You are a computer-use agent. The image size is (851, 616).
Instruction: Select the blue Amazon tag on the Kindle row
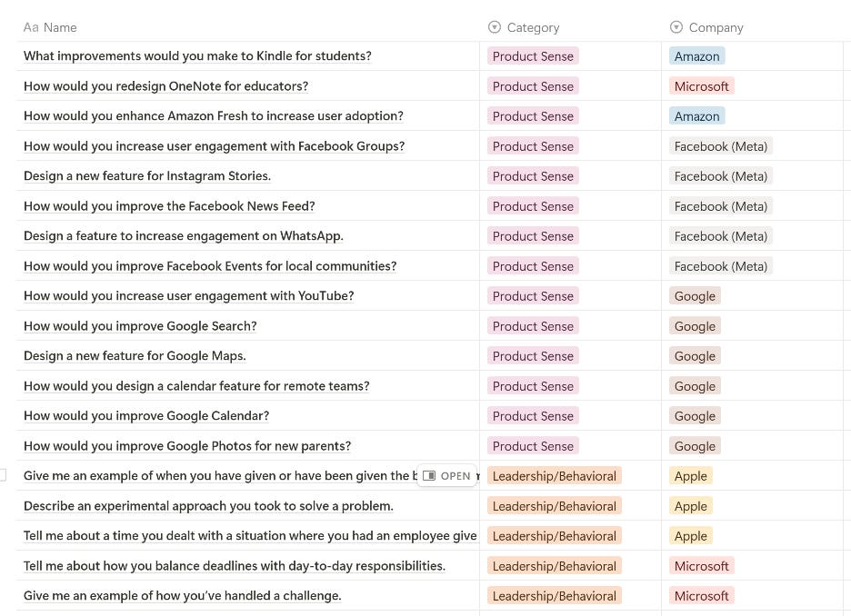click(696, 55)
